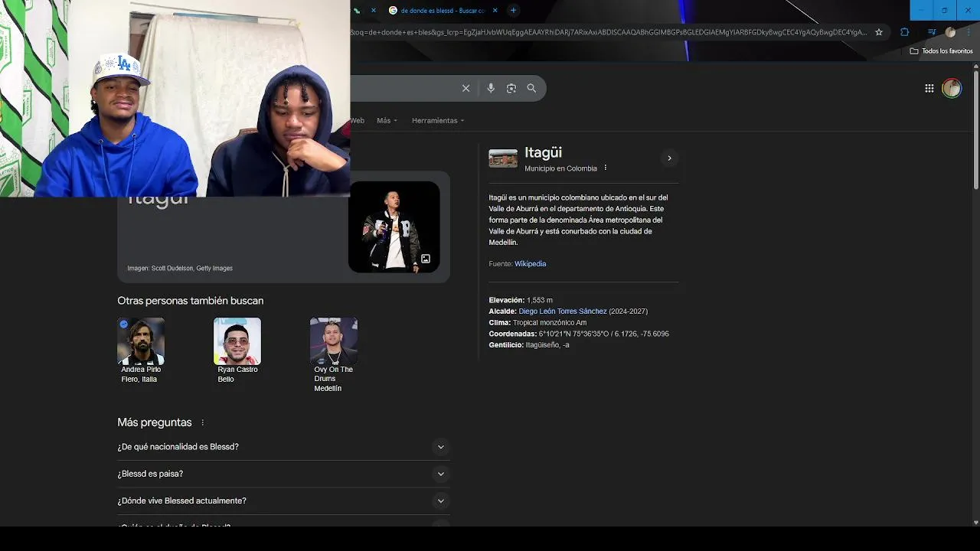Open the Google account avatar
This screenshot has width=980, height=551.
[952, 88]
